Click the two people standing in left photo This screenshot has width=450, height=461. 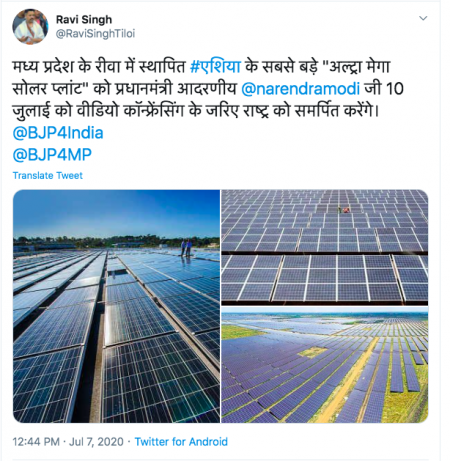186,248
